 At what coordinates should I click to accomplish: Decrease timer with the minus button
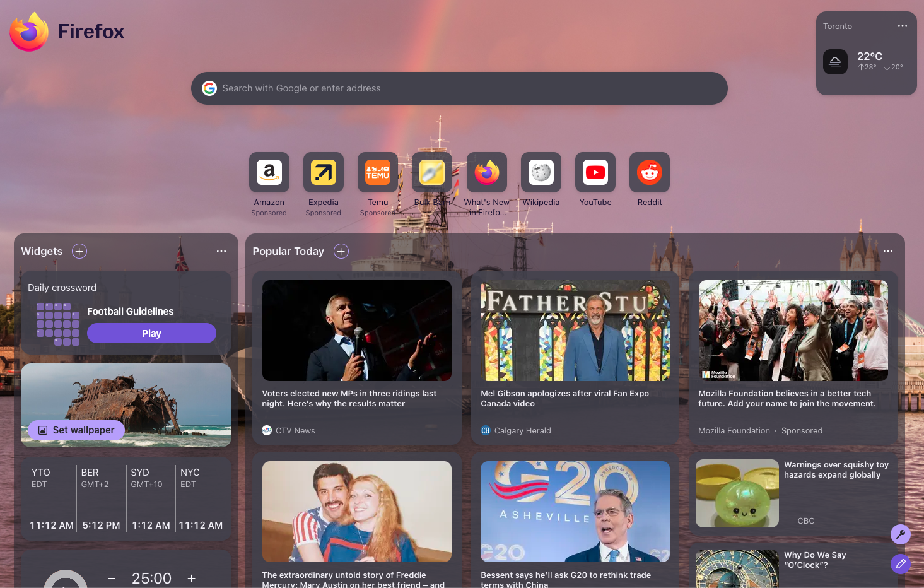(x=112, y=578)
